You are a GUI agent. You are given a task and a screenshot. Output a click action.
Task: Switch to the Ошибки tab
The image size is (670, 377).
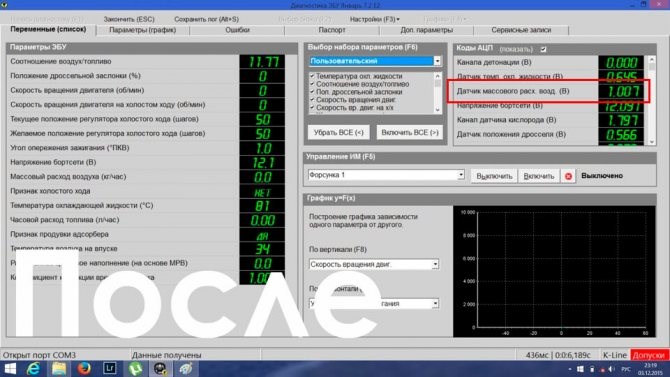237,30
